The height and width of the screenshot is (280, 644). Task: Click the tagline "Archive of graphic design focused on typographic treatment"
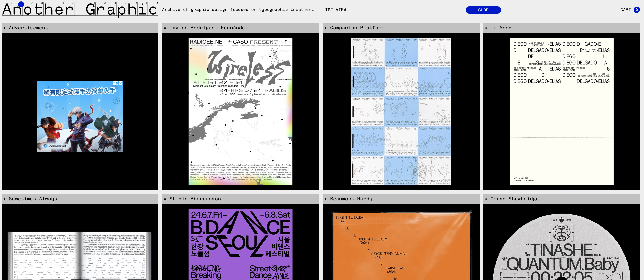click(238, 10)
